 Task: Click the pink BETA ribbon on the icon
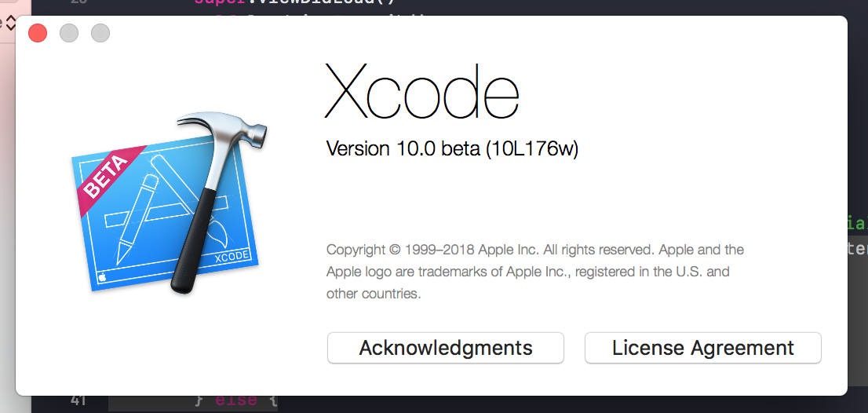coord(110,174)
